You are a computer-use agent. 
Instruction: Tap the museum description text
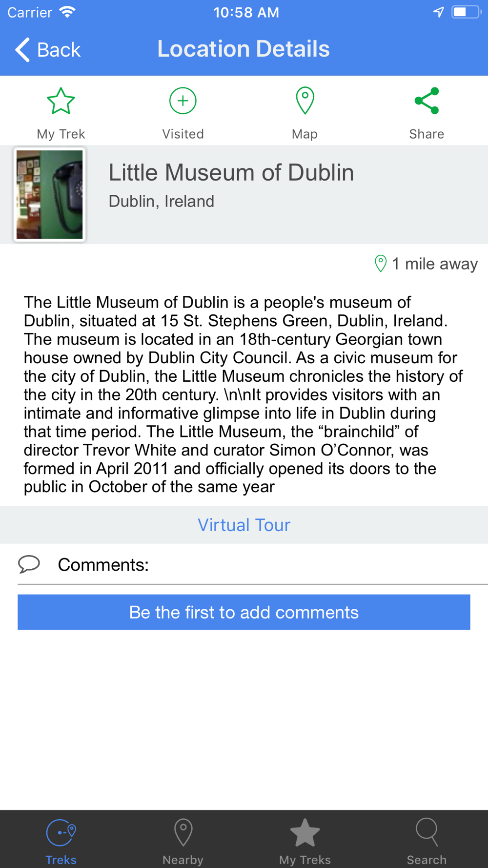coord(244,394)
